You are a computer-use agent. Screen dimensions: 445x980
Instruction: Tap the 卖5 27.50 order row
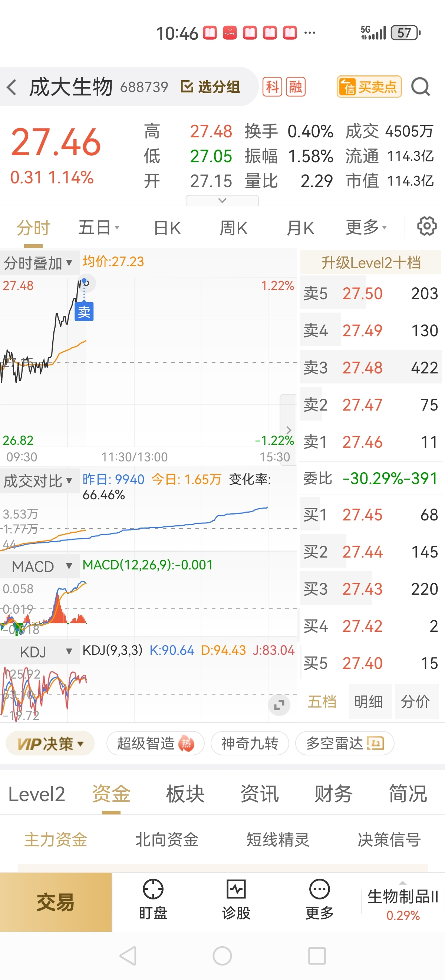click(370, 293)
